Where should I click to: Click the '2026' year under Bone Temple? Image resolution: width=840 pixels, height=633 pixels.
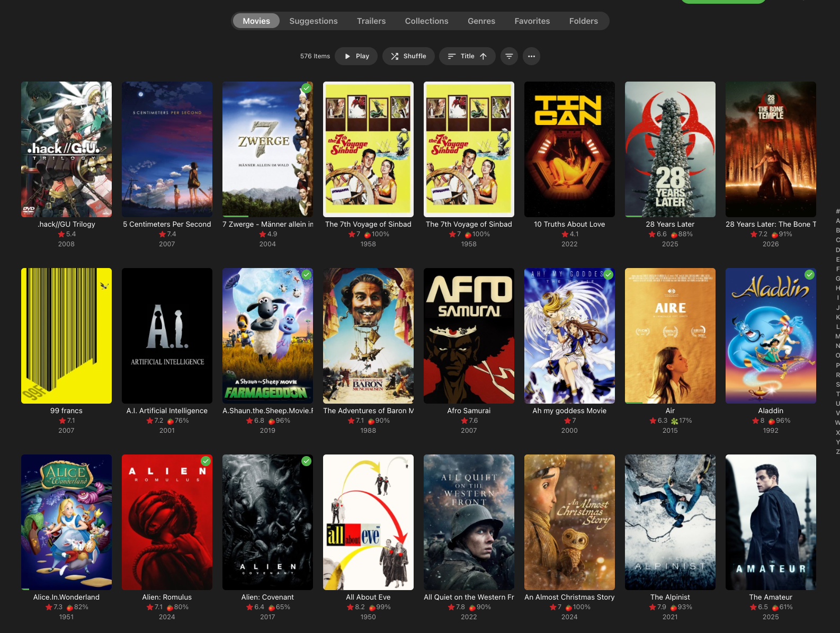[x=771, y=244]
